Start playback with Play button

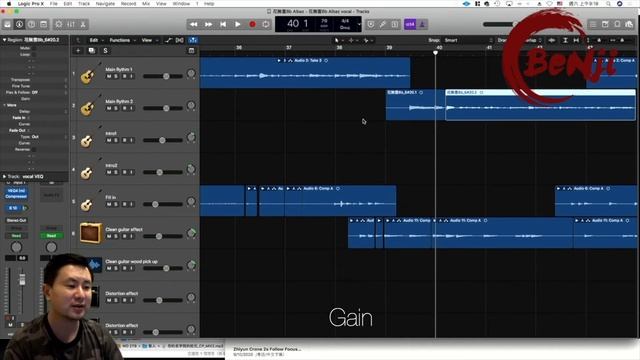click(x=238, y=24)
